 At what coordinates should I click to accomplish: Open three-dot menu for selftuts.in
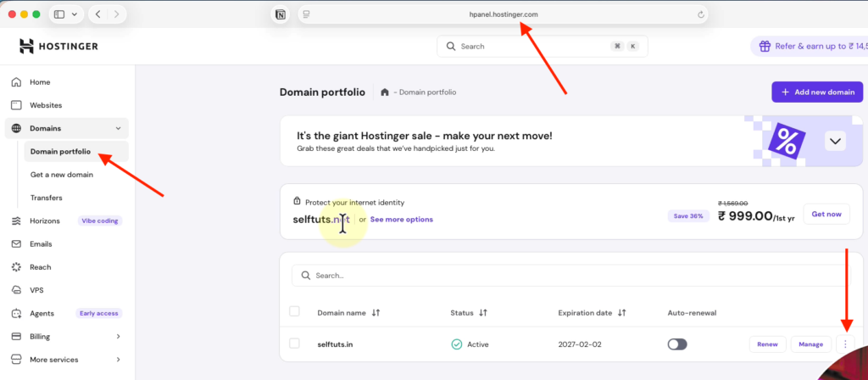pyautogui.click(x=846, y=344)
